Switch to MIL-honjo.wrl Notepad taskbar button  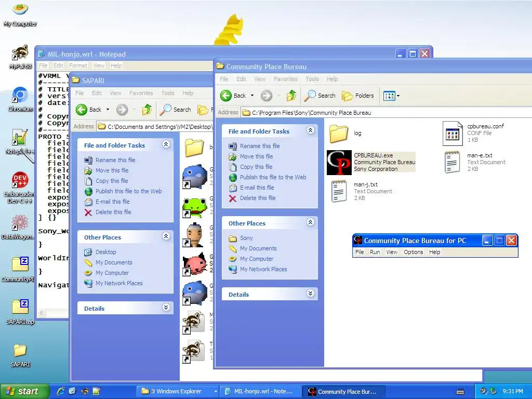point(261,391)
